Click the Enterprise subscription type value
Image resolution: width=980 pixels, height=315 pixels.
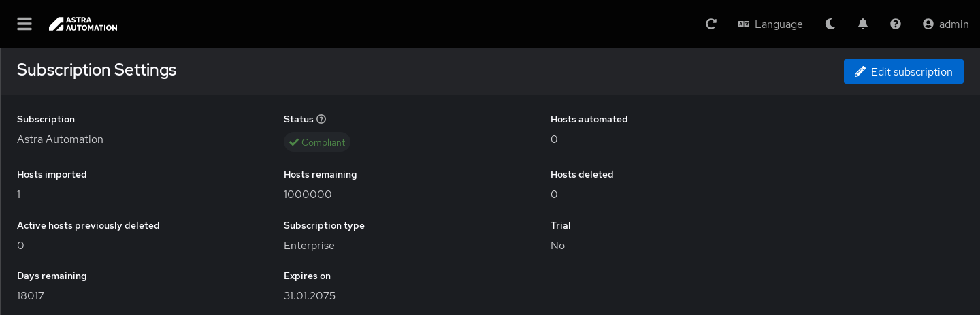click(309, 246)
